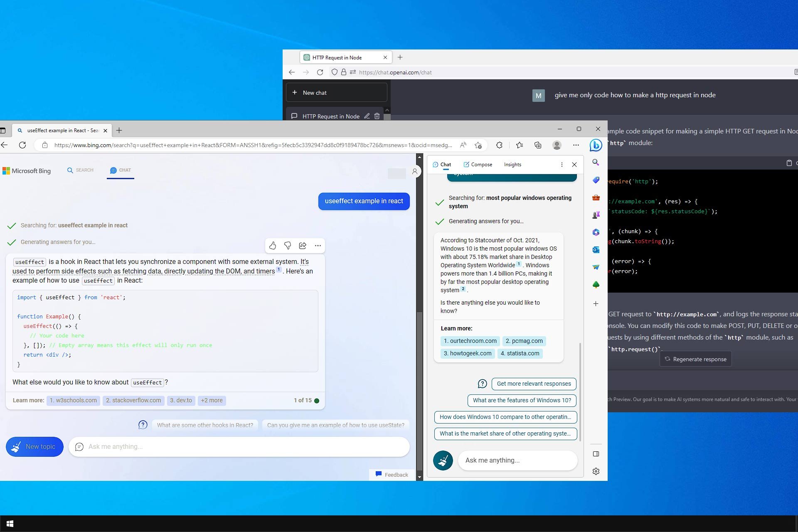The height and width of the screenshot is (532, 798).
Task: Open w3schools.com source link
Action: [73, 400]
